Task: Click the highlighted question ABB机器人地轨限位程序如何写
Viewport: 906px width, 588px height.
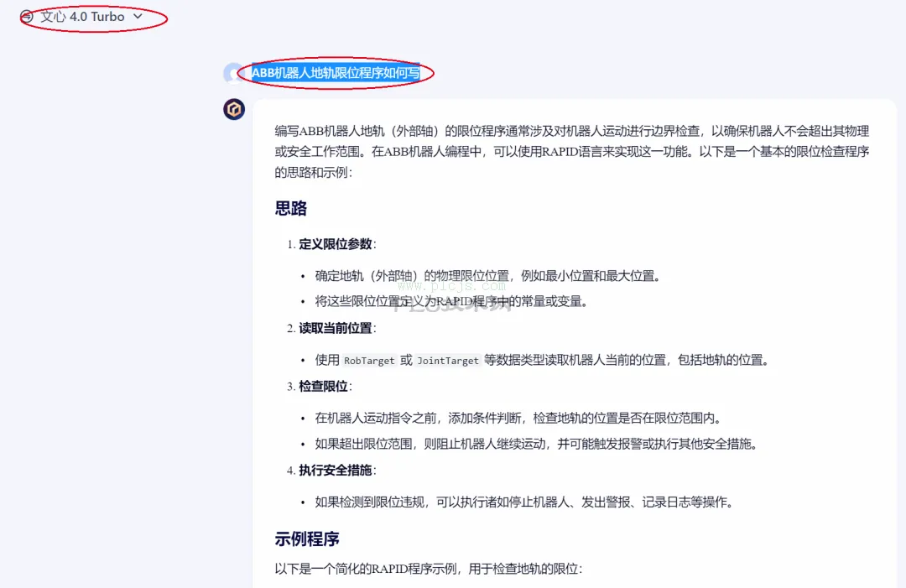Action: [336, 73]
